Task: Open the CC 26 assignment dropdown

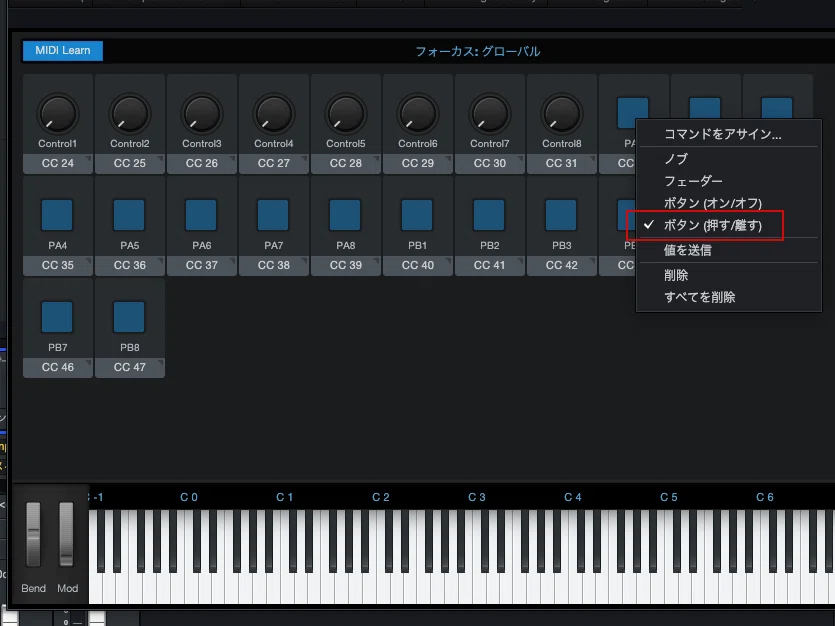Action: click(202, 163)
